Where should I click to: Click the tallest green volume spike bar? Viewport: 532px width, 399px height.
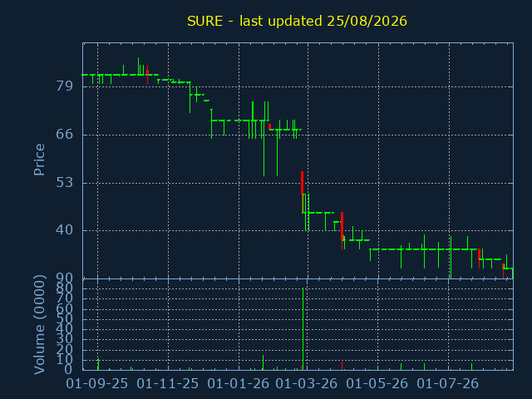(303, 329)
